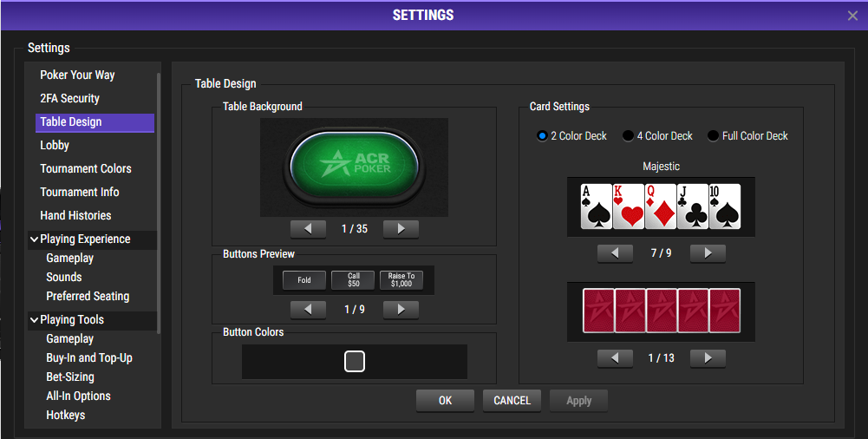This screenshot has width=868, height=439.
Task: Click the 'Majestic' deck name
Action: coord(661,166)
